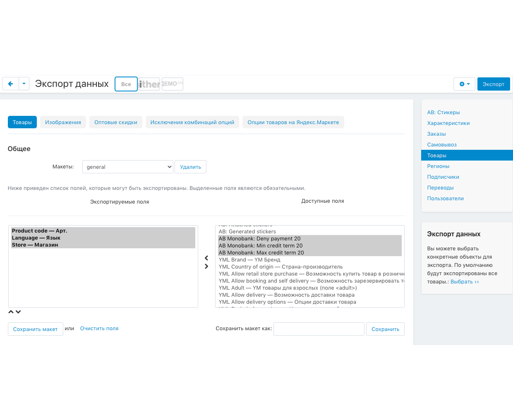Click the Удалить layout button
Image resolution: width=513 pixels, height=420 pixels.
190,167
